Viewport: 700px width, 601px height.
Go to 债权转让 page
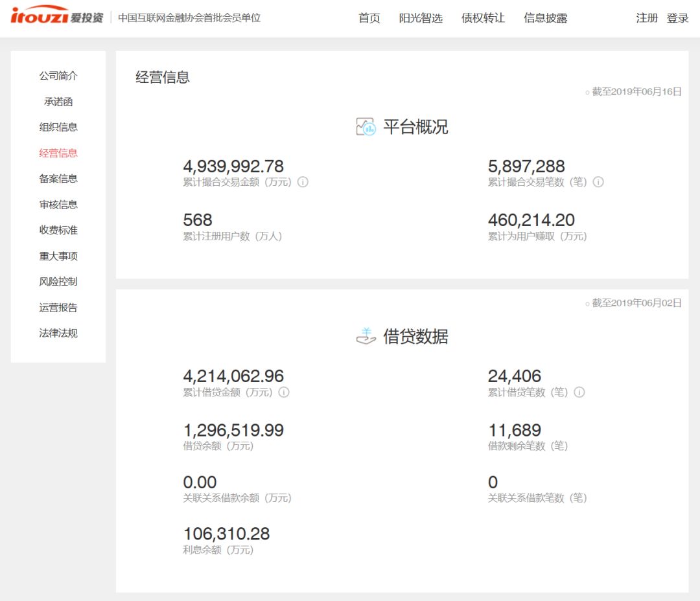483,18
